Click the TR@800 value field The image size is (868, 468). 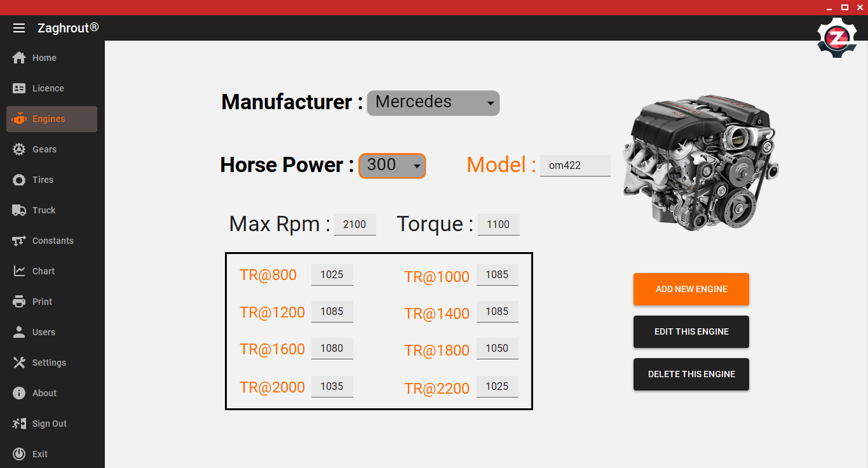(x=332, y=275)
